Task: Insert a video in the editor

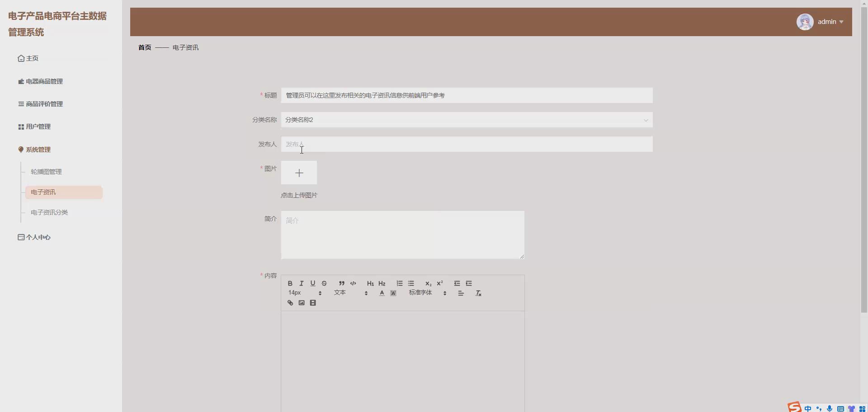Action: coord(313,303)
